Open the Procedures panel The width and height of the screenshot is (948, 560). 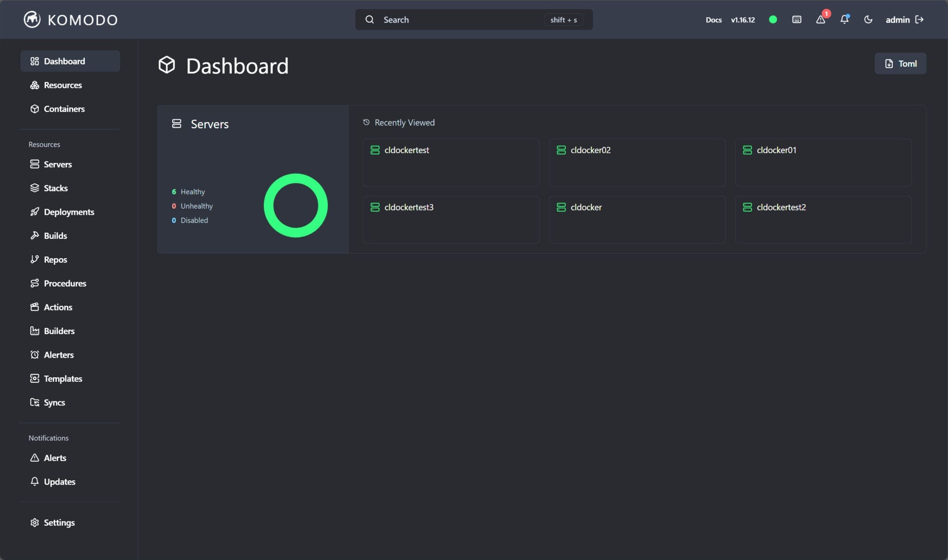[x=65, y=283]
